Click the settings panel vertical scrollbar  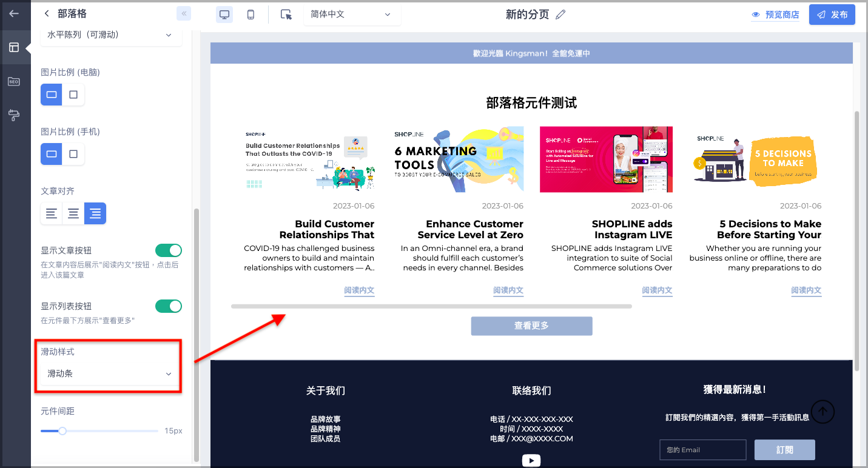(x=195, y=335)
